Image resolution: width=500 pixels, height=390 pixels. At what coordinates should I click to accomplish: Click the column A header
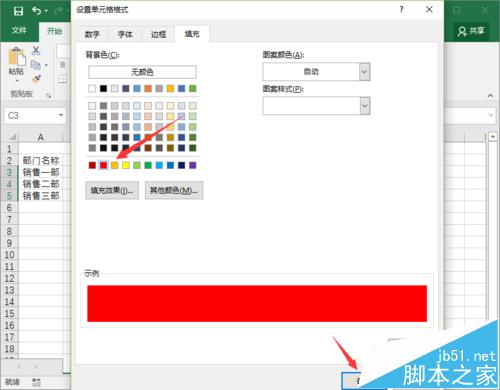click(x=40, y=137)
